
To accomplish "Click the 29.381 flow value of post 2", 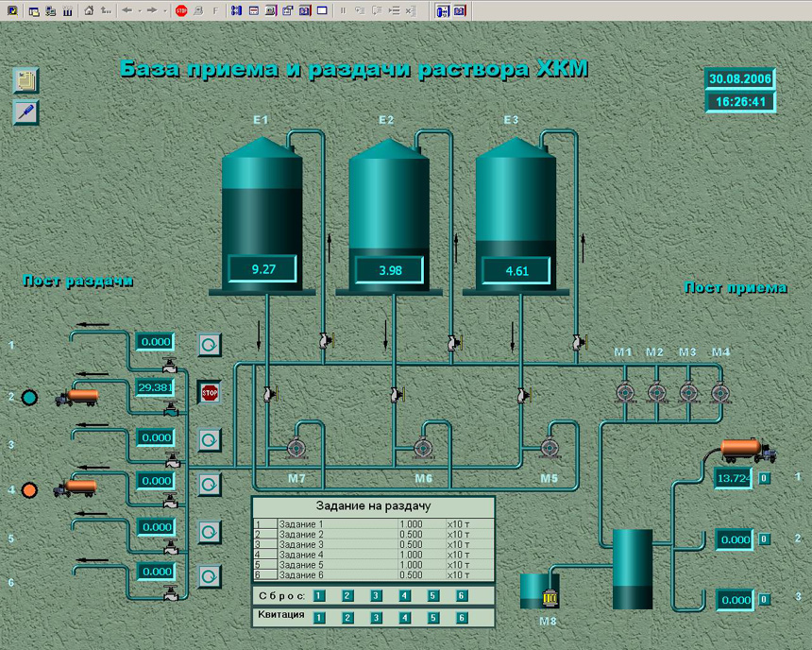I will 155,387.
